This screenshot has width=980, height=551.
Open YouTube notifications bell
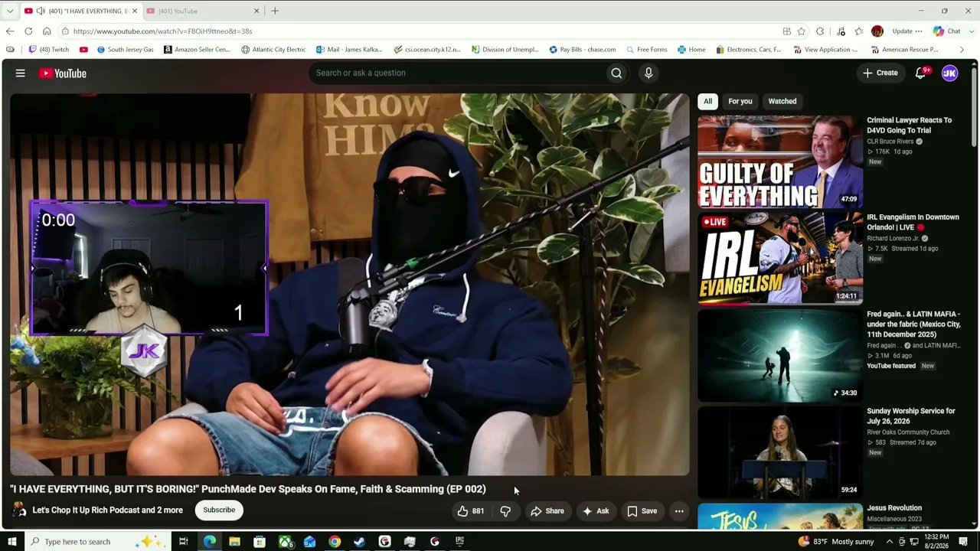click(921, 73)
